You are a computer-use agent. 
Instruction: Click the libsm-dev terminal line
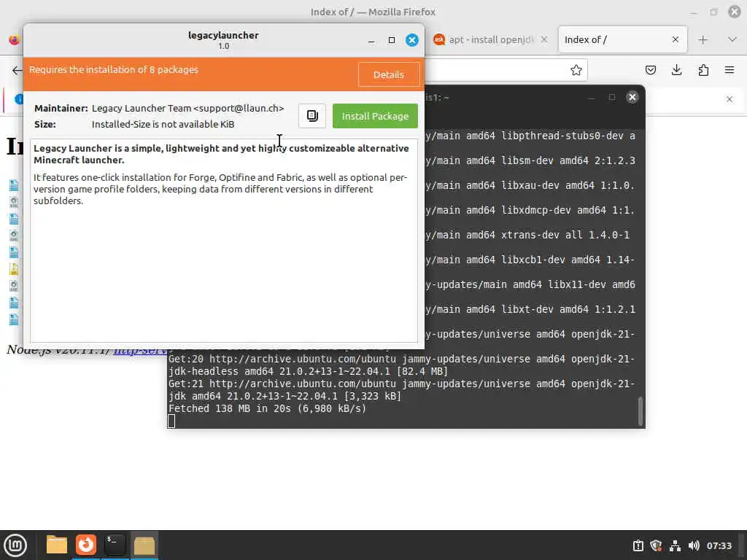530,160
